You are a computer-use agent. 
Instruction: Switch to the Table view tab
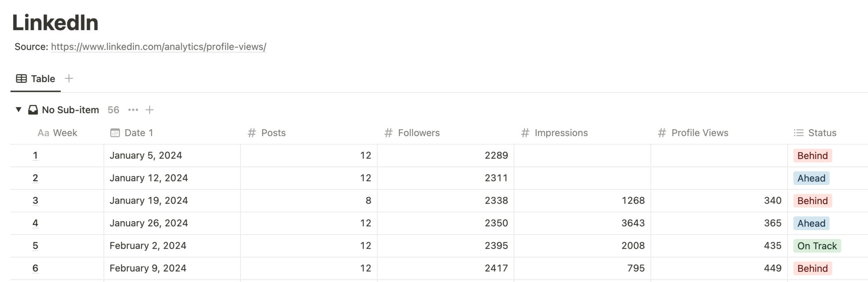tap(43, 79)
